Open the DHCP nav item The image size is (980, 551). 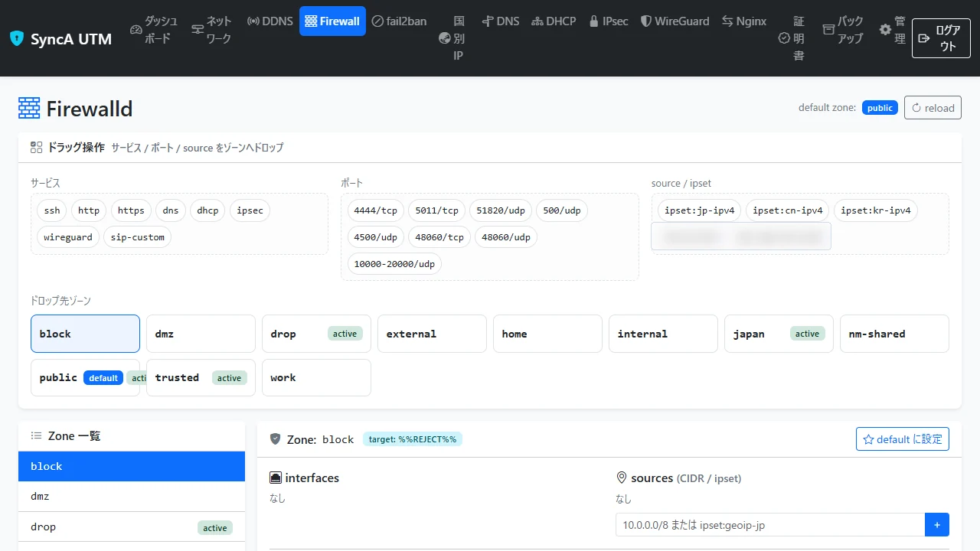click(554, 21)
